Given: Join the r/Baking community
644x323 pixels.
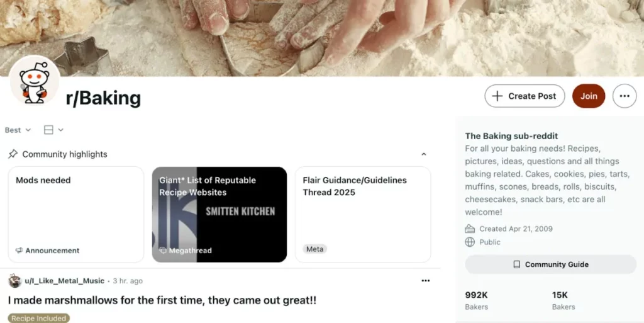Looking at the screenshot, I should 589,96.
